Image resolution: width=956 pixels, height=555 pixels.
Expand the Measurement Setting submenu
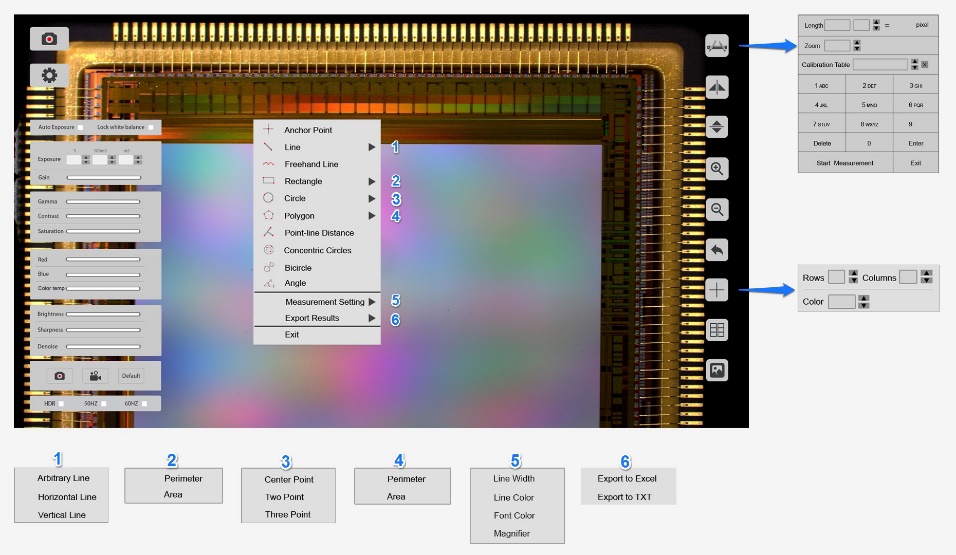tap(371, 302)
